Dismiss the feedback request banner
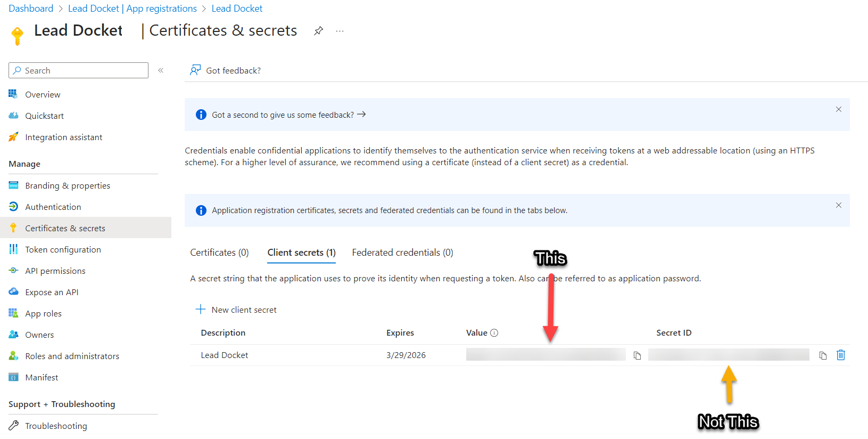This screenshot has height=439, width=868. (839, 109)
